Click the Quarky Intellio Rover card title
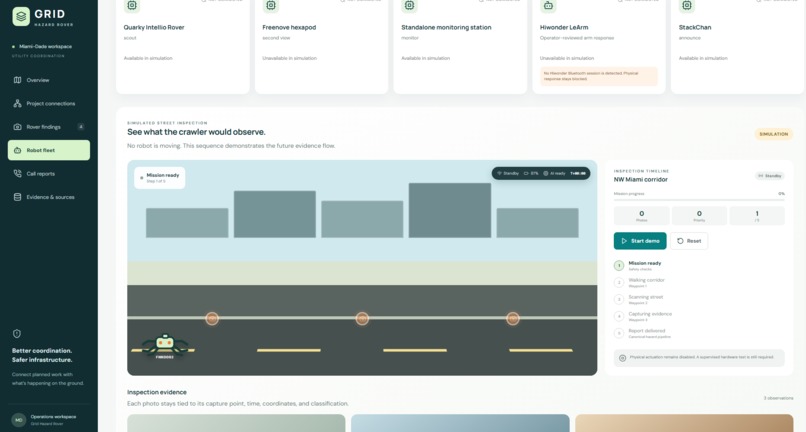 click(x=154, y=27)
